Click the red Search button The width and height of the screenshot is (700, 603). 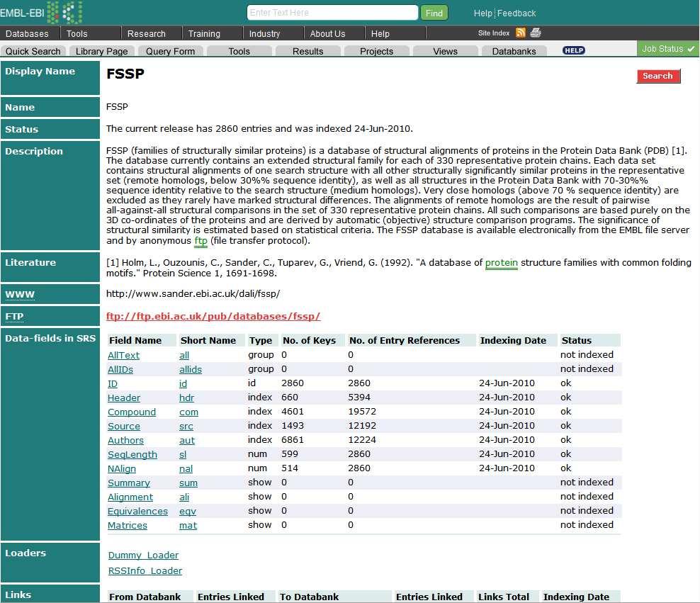[658, 76]
